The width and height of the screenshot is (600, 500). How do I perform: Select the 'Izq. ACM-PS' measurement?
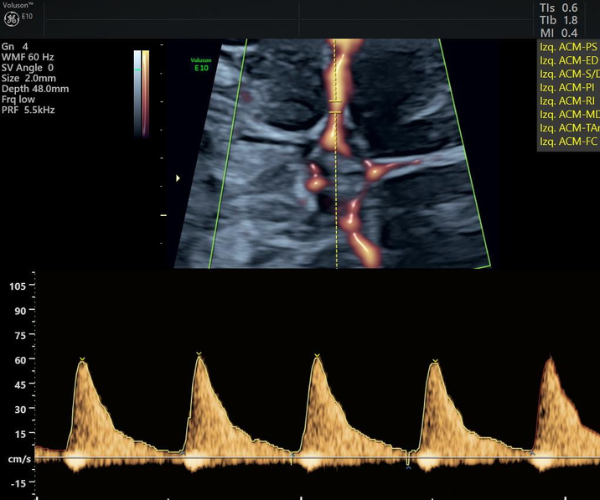click(x=568, y=47)
